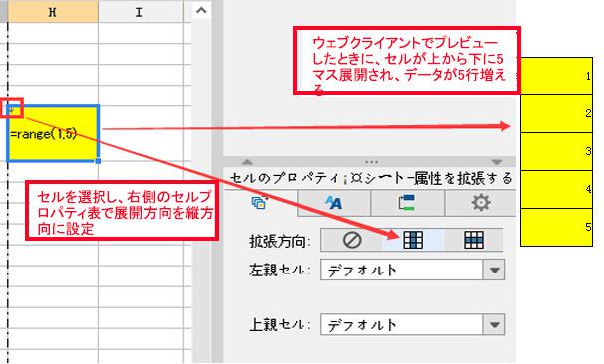Switch to the font style AA tab
Viewport: 604px width, 364px height.
click(333, 202)
